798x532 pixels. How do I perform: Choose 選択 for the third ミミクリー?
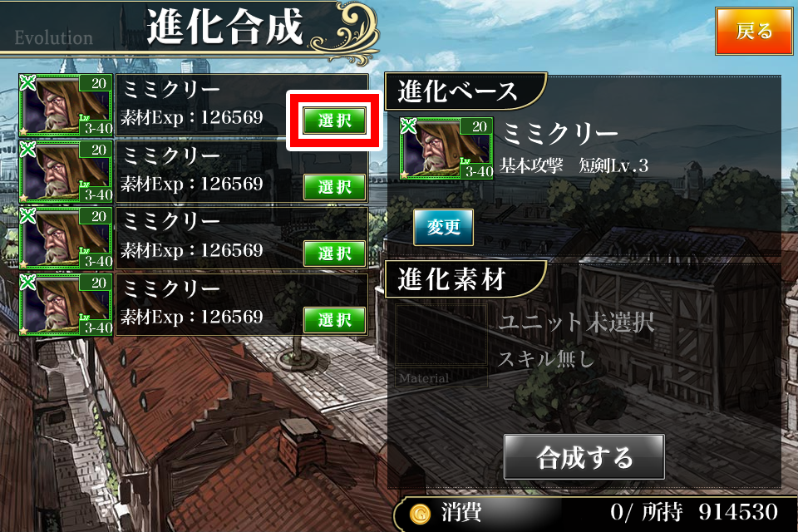[334, 254]
